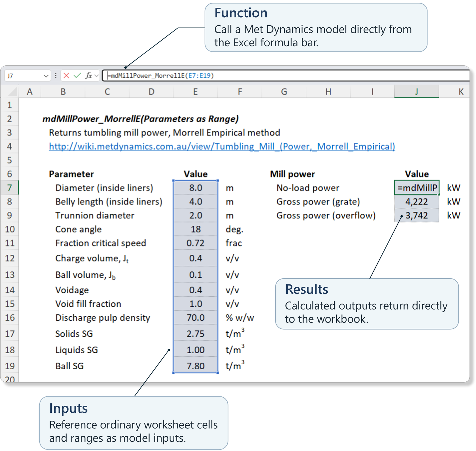
Task: Select Belly length value 4.0
Action: tap(195, 202)
